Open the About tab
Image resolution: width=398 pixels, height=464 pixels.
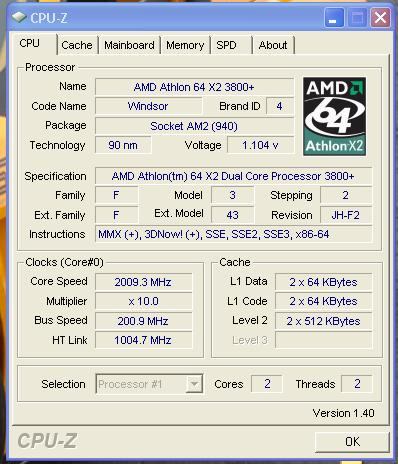(273, 45)
